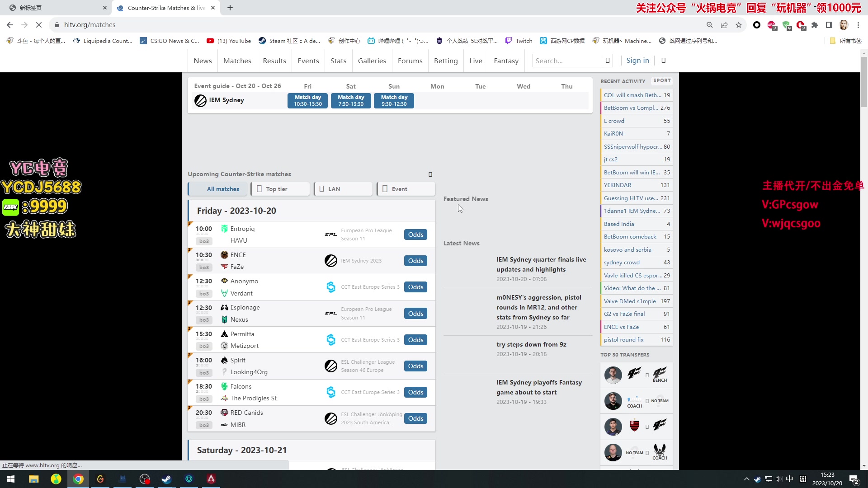Open the Event match filter
The height and width of the screenshot is (488, 868).
click(x=406, y=189)
